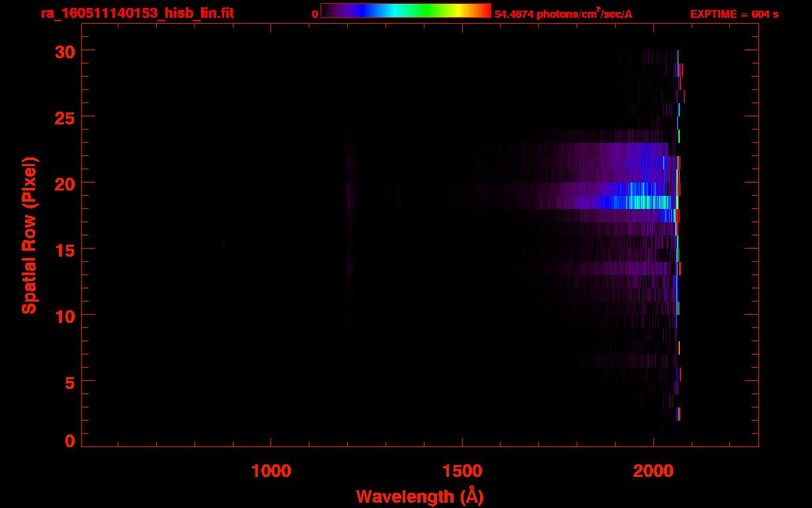Click the 2000 wavelength tick label
The height and width of the screenshot is (508, 812).
pyautogui.click(x=653, y=471)
